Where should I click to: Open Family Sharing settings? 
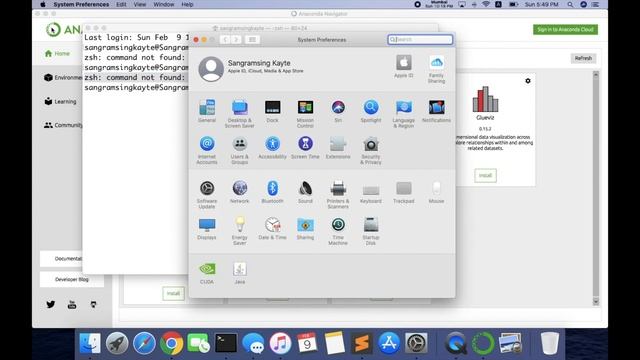[x=436, y=69]
